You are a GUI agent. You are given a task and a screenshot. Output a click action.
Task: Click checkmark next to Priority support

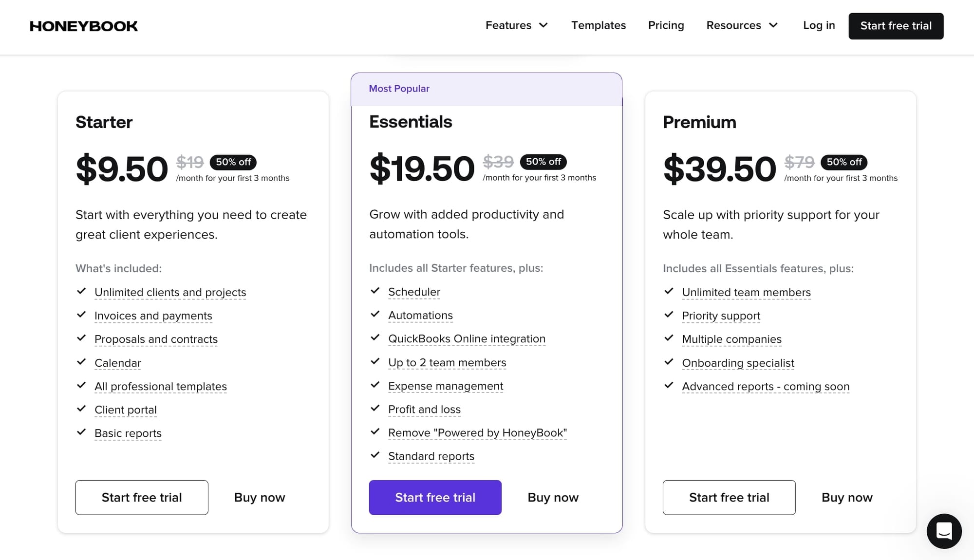[669, 315]
